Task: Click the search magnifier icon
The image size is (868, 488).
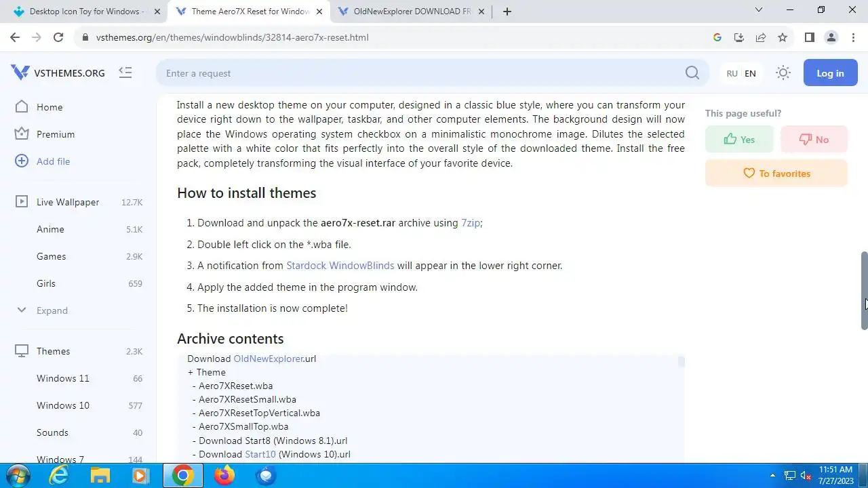Action: (x=692, y=73)
